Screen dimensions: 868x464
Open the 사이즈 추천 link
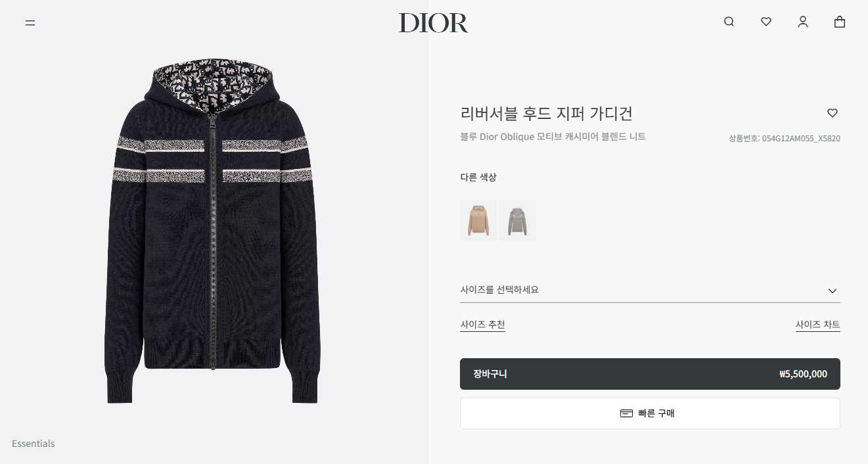pos(482,325)
